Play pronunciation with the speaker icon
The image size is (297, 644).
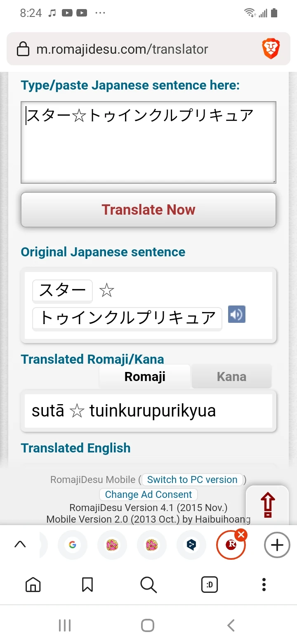tap(236, 314)
